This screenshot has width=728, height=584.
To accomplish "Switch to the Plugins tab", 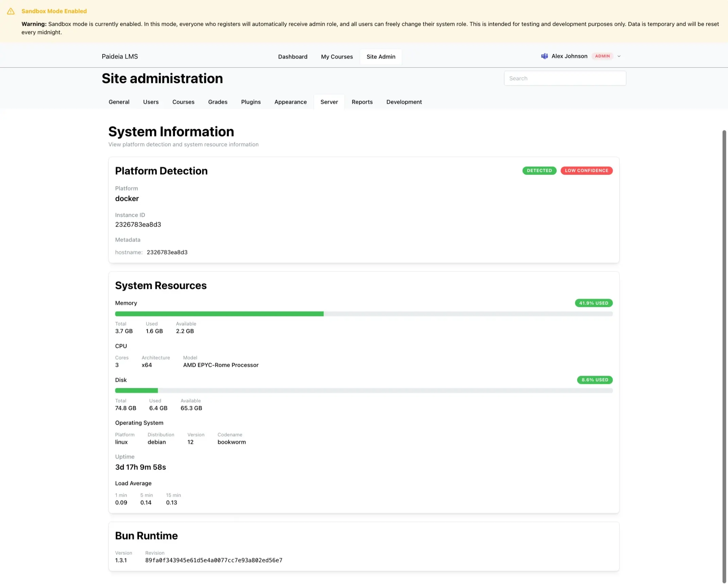I will (250, 102).
